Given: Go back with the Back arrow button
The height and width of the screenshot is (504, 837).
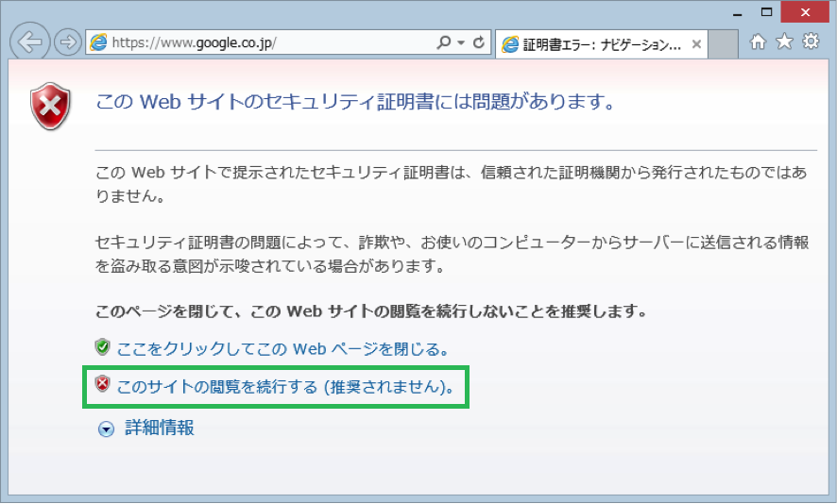Looking at the screenshot, I should point(30,42).
